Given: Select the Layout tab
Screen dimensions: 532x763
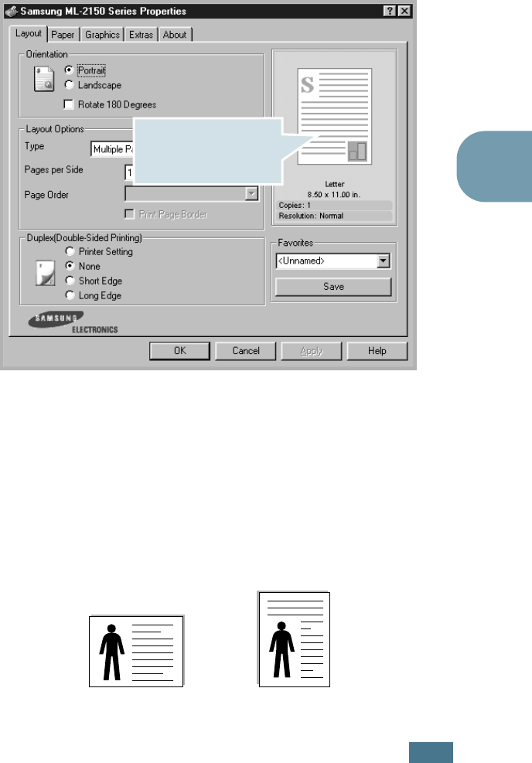Looking at the screenshot, I should pyautogui.click(x=29, y=33).
